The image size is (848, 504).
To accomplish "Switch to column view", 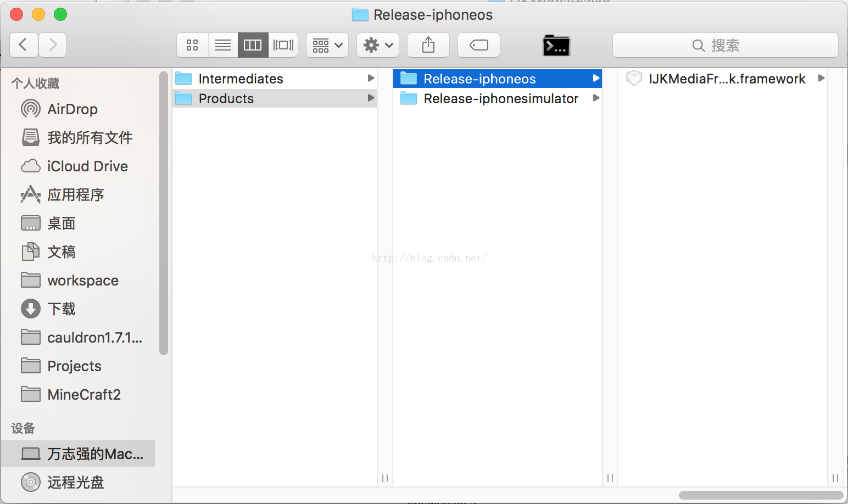I will tap(253, 45).
